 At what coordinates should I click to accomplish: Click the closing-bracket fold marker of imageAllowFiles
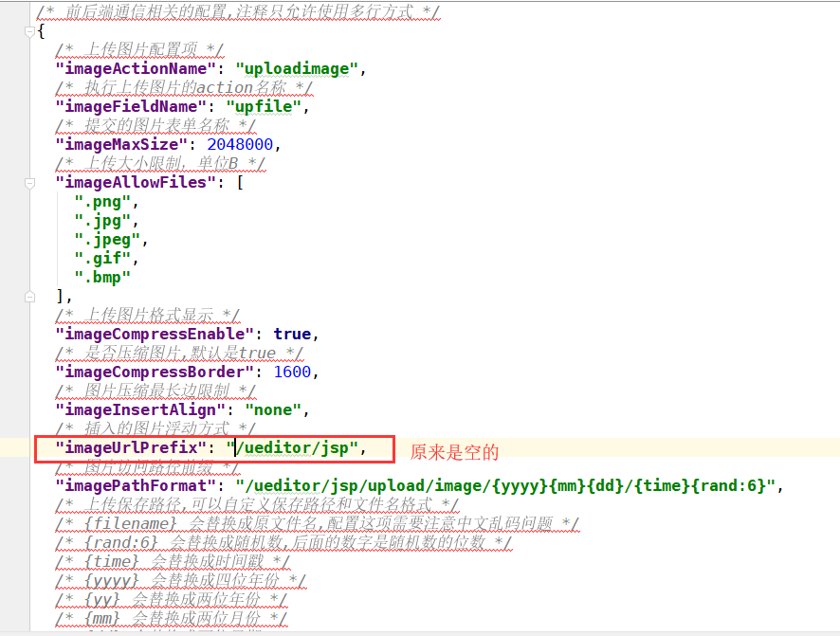point(30,297)
